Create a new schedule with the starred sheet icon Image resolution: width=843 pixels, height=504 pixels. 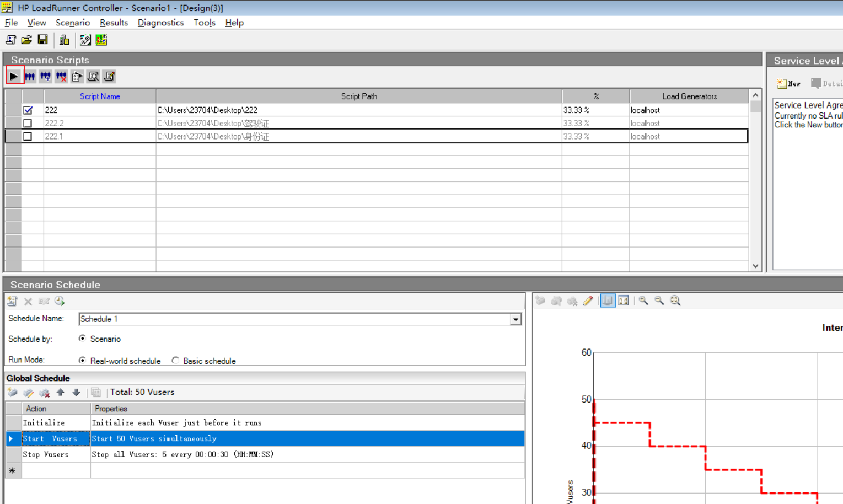[x=12, y=301]
